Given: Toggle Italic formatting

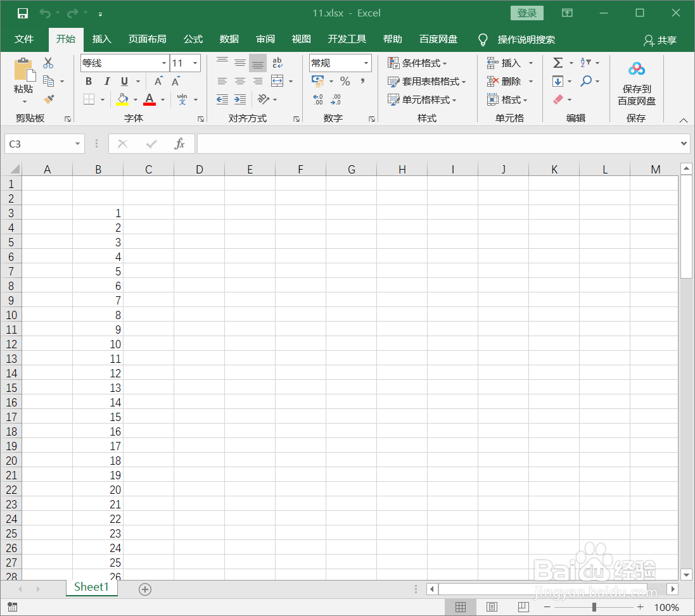Looking at the screenshot, I should [107, 81].
